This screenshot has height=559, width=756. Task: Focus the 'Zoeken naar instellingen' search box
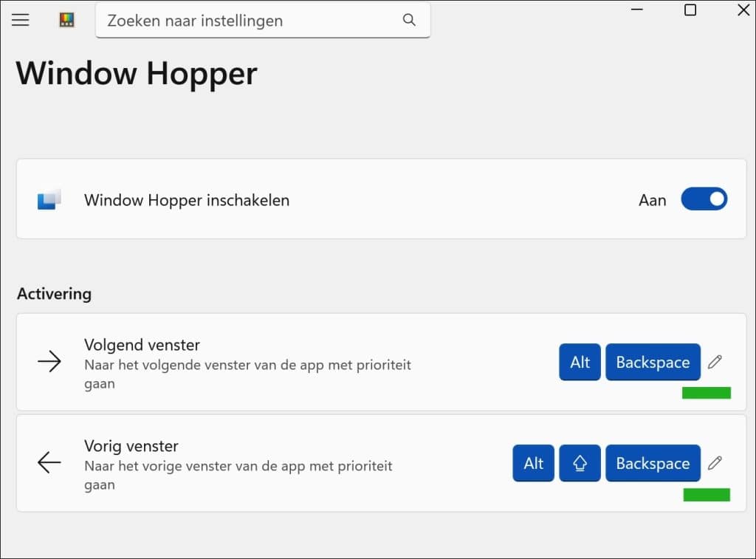(263, 20)
